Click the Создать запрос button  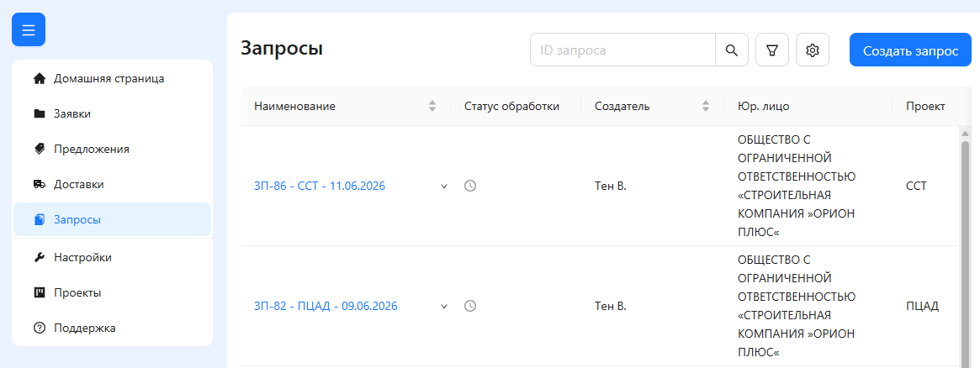point(911,50)
